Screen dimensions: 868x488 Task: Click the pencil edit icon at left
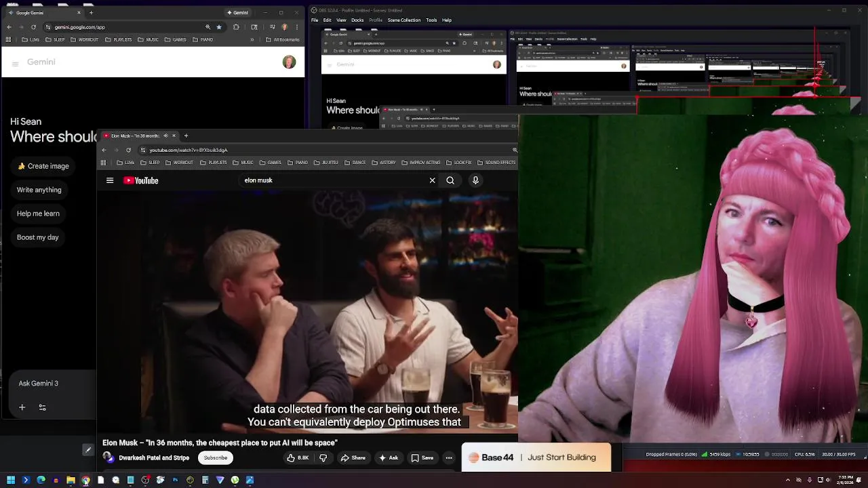[x=87, y=449]
